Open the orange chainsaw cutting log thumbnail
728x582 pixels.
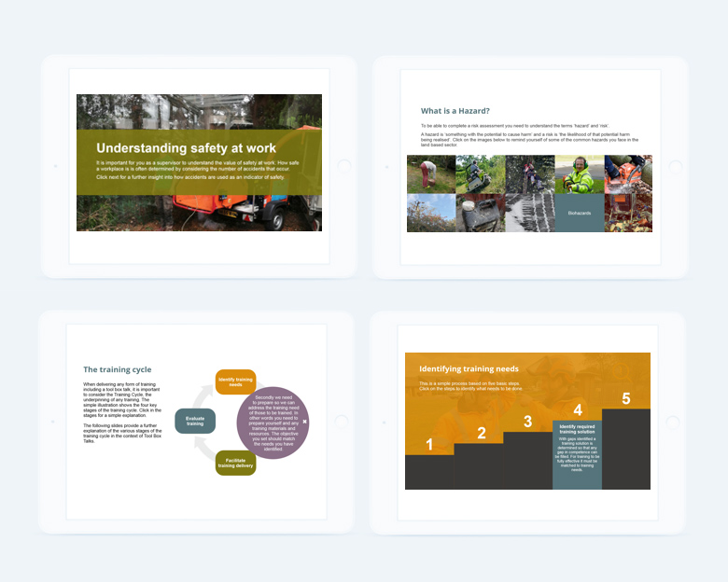[x=628, y=174]
